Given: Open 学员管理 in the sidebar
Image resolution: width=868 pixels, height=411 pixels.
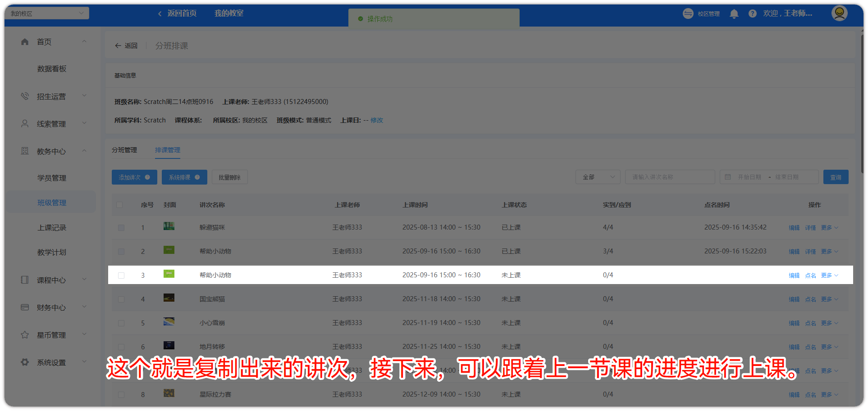Looking at the screenshot, I should [52, 178].
